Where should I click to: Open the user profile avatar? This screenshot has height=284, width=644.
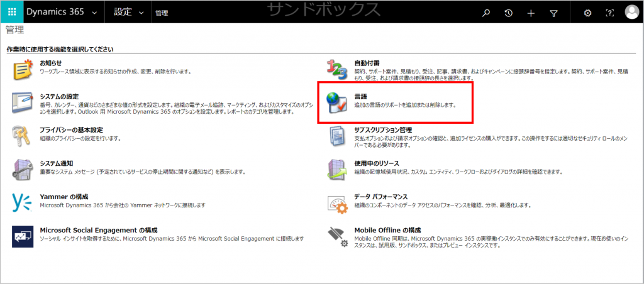(x=631, y=13)
